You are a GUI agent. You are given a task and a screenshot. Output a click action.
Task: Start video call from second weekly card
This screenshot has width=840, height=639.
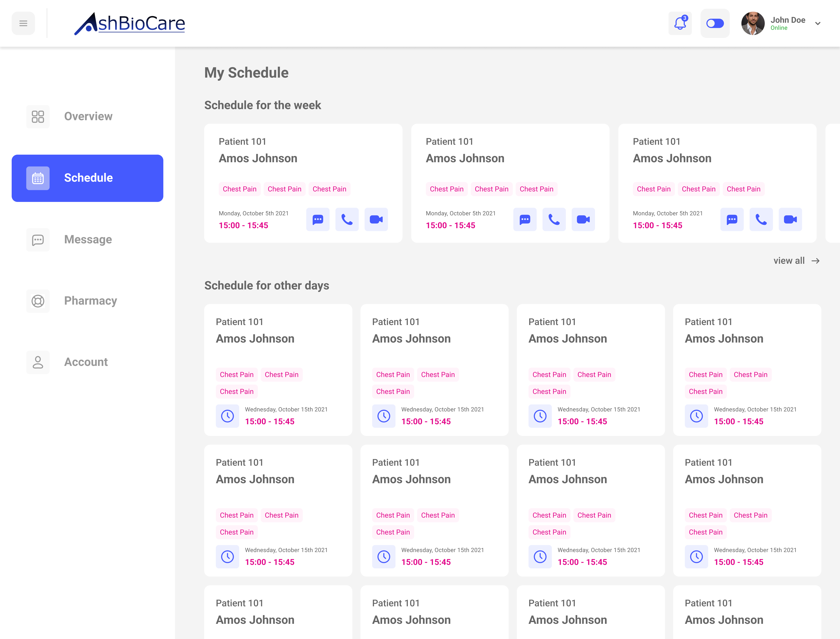[x=583, y=219]
